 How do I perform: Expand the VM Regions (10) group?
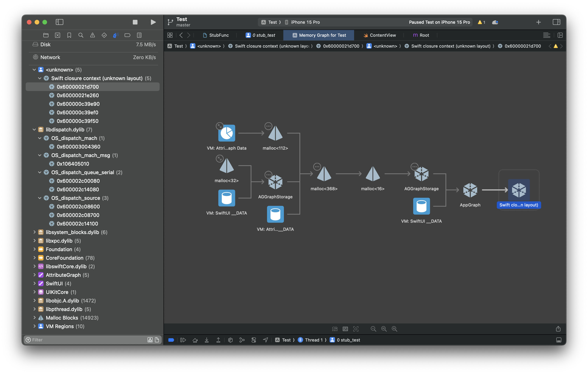[34, 326]
